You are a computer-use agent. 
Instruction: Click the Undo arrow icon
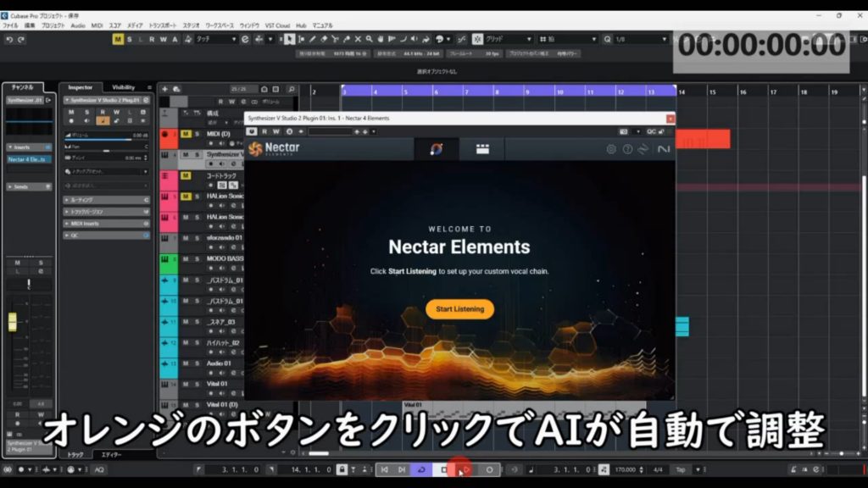[x=9, y=39]
